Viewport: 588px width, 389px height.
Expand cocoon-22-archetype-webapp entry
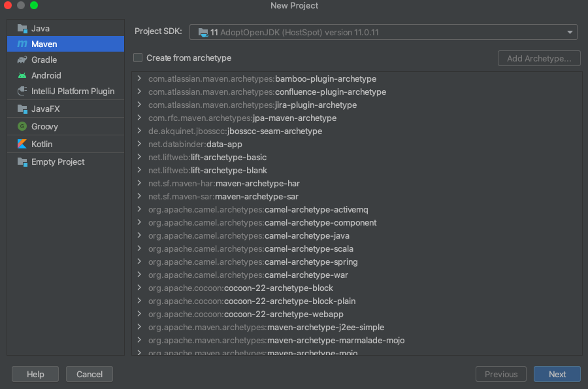coord(139,314)
